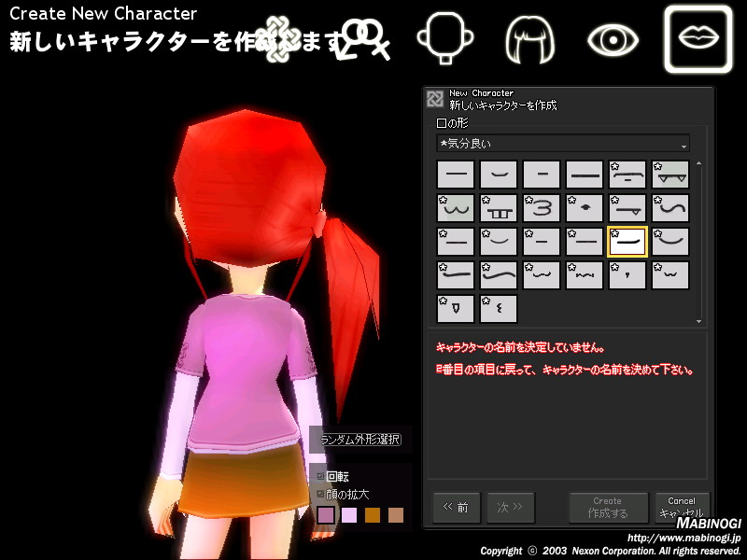Select the S-curve wavy mouth
The width and height of the screenshot is (747, 560).
point(669,208)
